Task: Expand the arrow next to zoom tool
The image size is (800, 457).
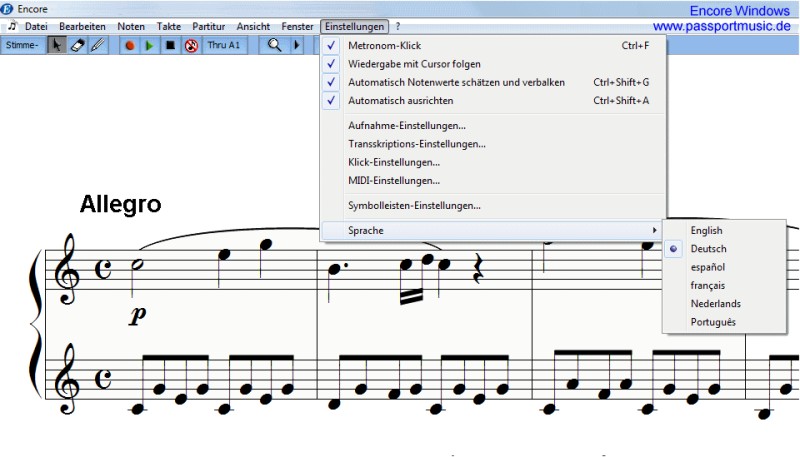Action: click(x=296, y=45)
